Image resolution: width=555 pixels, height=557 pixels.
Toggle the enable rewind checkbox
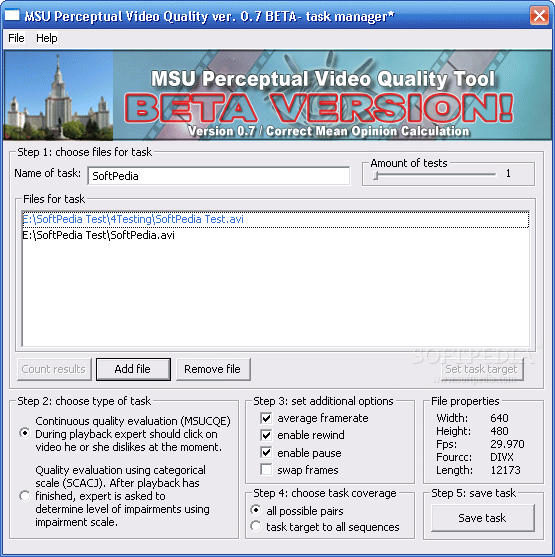(266, 435)
